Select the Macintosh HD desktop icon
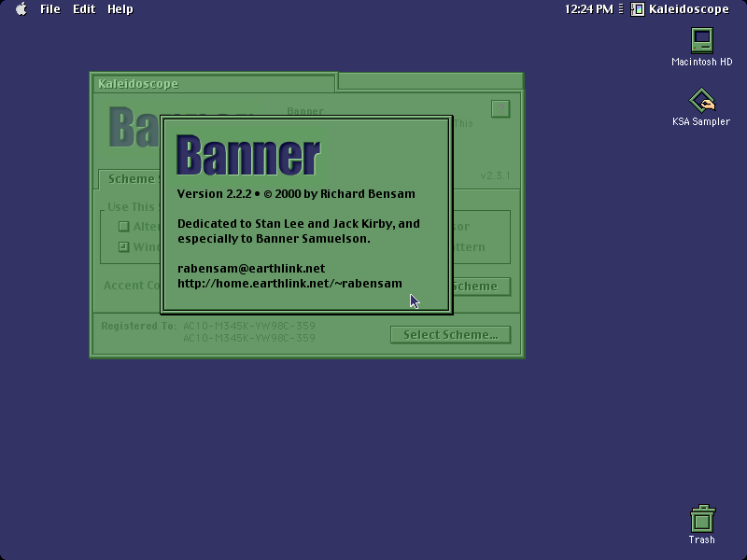 click(702, 48)
